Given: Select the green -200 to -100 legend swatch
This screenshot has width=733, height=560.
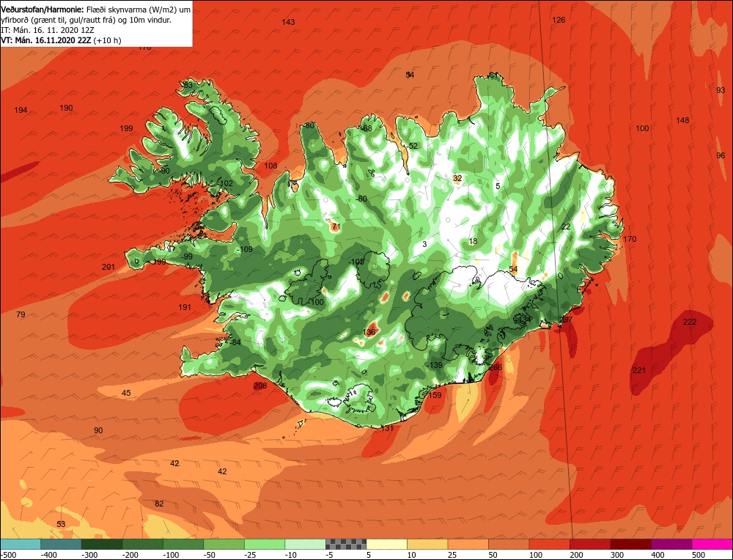Looking at the screenshot, I should point(143,544).
